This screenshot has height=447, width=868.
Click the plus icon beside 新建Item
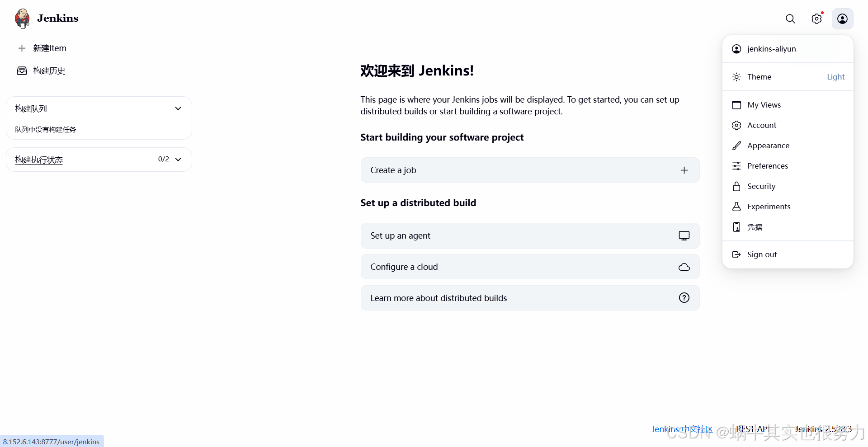click(22, 48)
